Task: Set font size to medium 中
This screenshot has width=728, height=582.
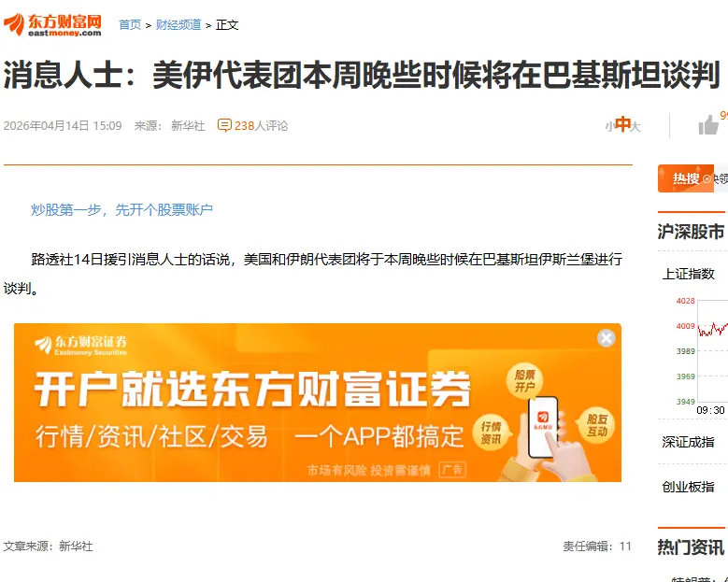Action: coord(622,124)
